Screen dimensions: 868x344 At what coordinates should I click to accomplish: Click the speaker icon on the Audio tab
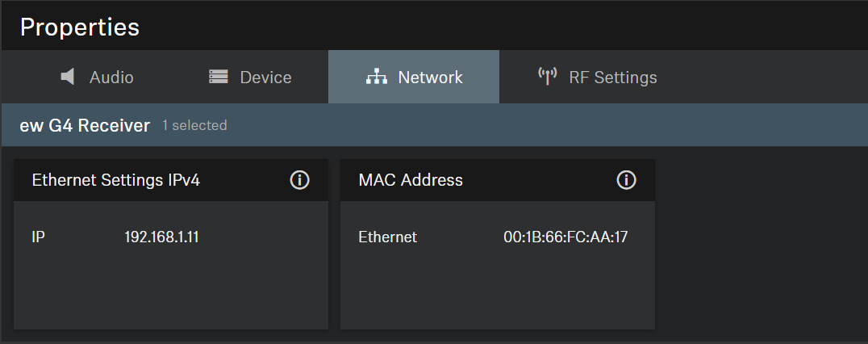click(68, 77)
